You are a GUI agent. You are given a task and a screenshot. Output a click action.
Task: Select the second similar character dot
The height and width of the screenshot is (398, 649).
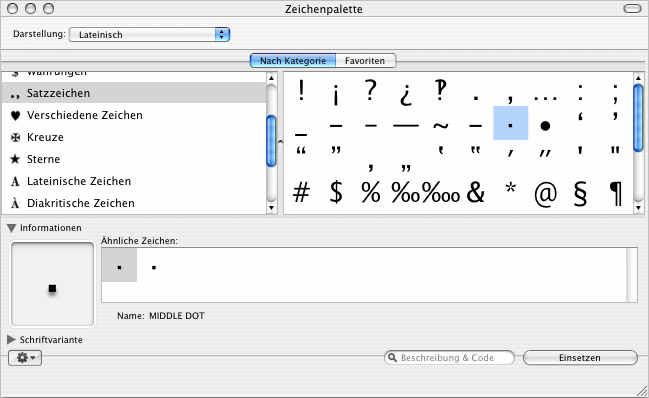154,267
